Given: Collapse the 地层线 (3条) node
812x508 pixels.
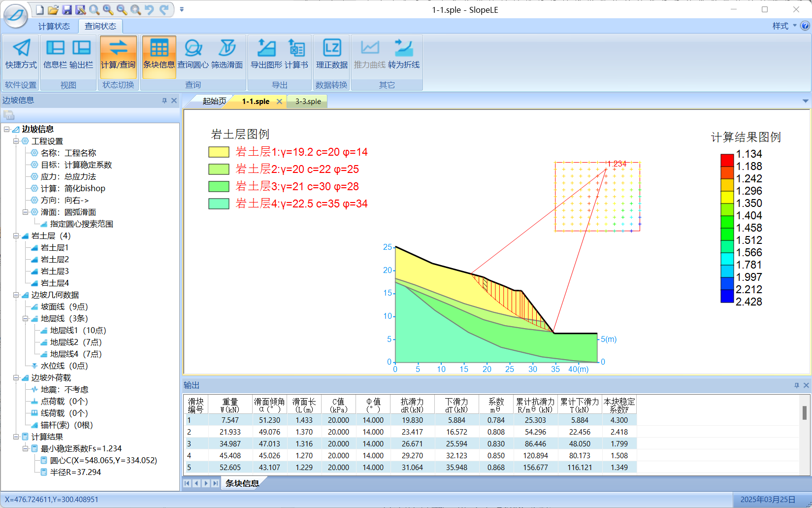Looking at the screenshot, I should pyautogui.click(x=25, y=318).
